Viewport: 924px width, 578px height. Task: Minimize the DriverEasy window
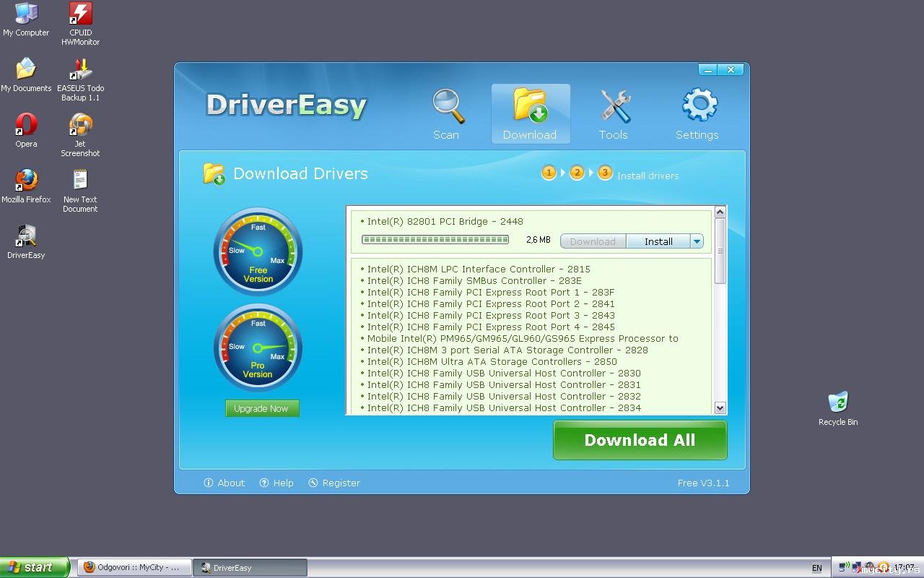(x=709, y=69)
